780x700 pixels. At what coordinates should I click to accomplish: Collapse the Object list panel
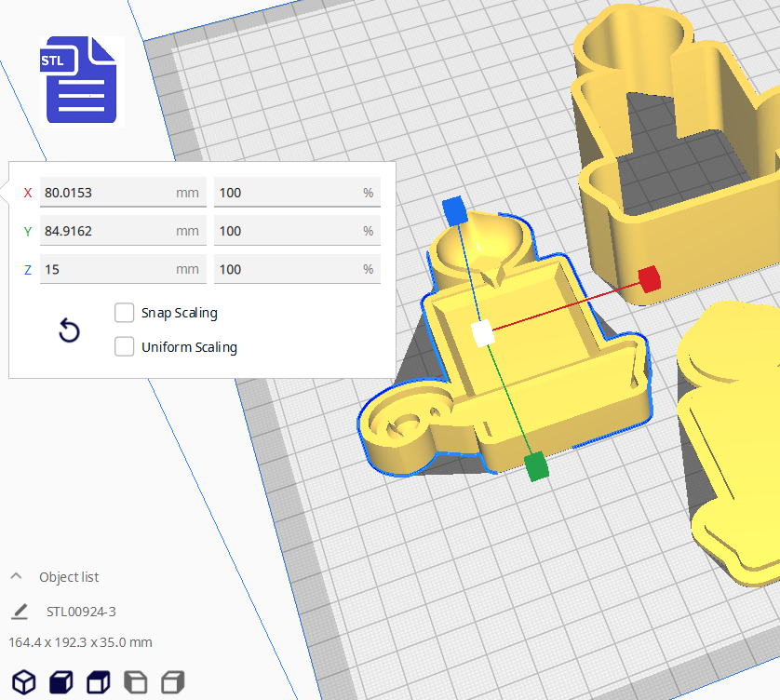pos(17,577)
